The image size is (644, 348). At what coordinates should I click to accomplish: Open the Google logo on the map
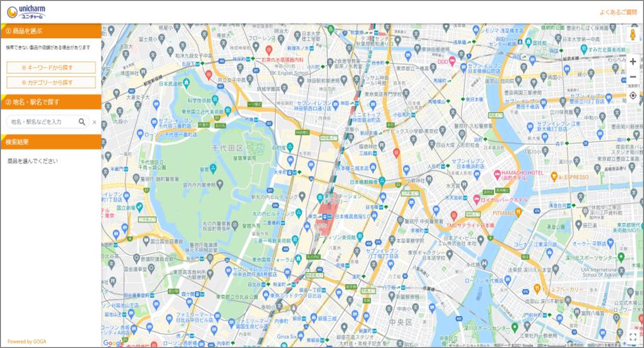pos(113,343)
